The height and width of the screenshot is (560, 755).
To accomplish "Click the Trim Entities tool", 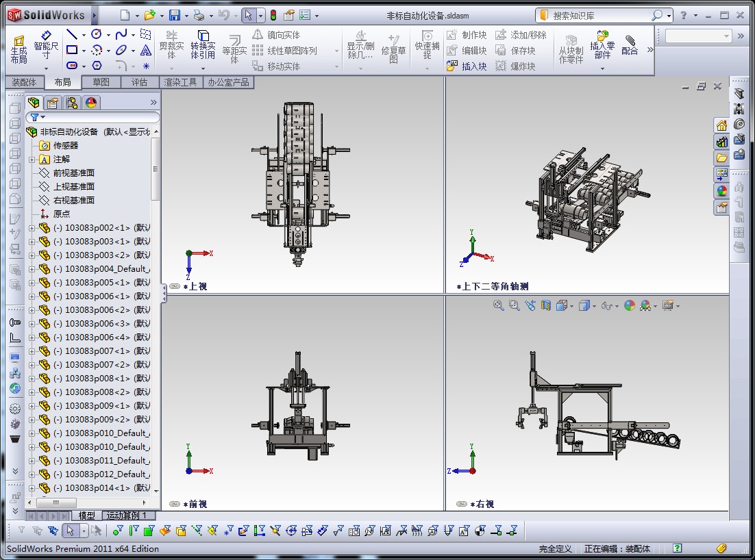I will 171,45.
